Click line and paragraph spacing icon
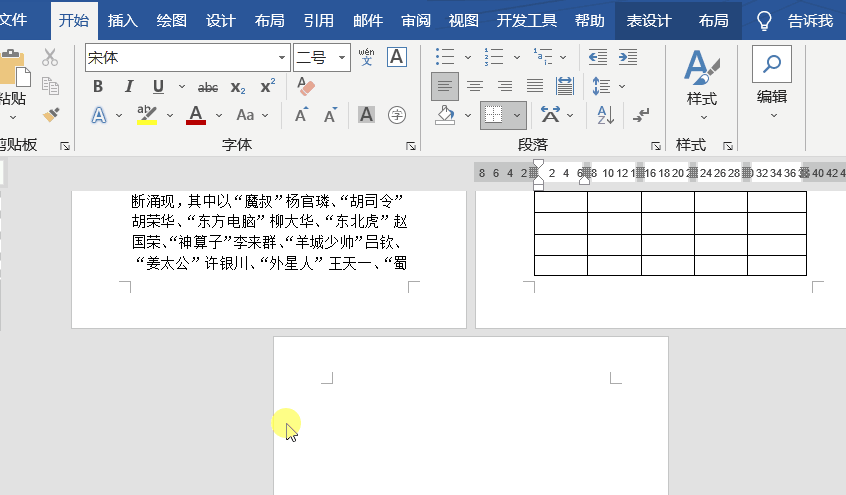Viewport: 846px width, 495px height. (x=601, y=86)
